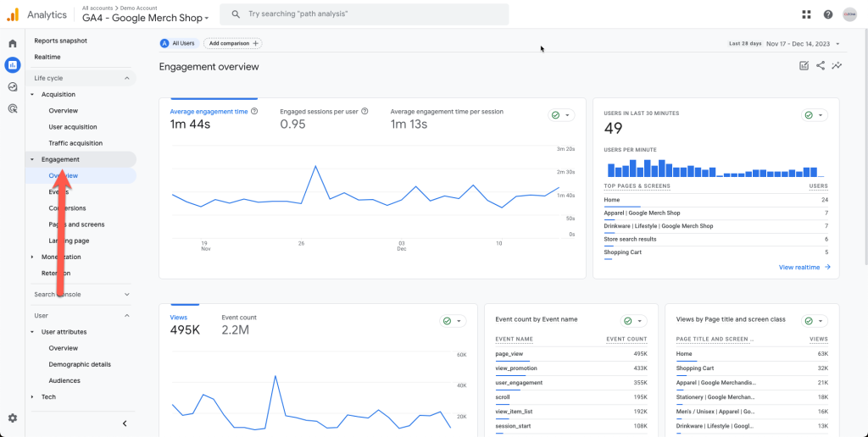This screenshot has width=868, height=437.
Task: Click the session_start event row
Action: [x=571, y=427]
